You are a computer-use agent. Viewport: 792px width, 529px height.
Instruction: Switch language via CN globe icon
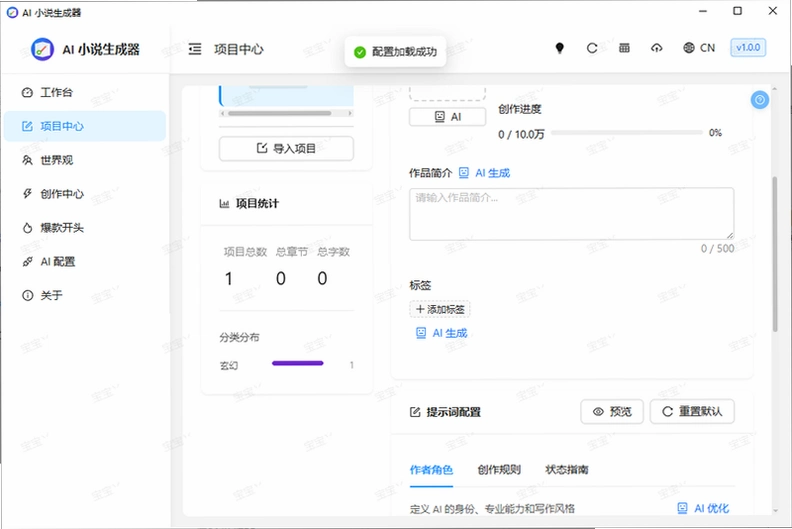pyautogui.click(x=699, y=48)
